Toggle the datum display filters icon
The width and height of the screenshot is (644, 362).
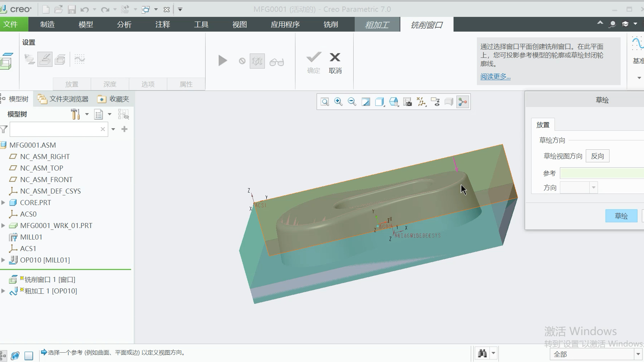pyautogui.click(x=421, y=102)
